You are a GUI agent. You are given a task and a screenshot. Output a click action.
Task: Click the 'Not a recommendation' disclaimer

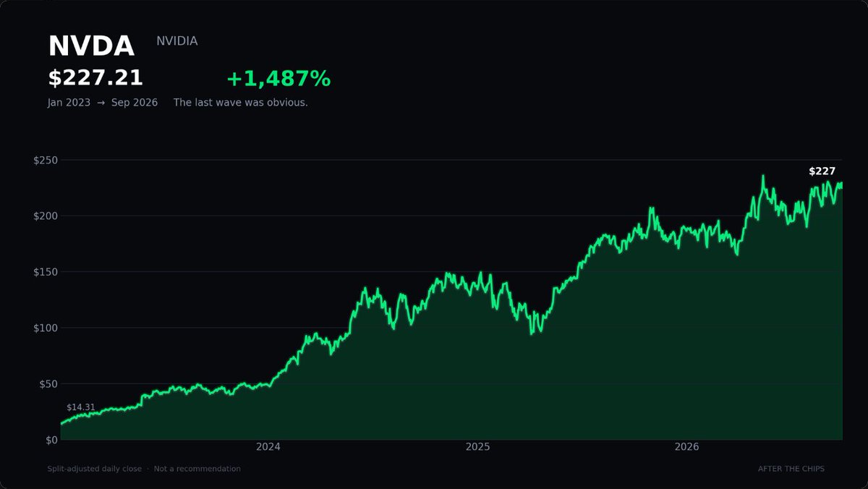197,469
